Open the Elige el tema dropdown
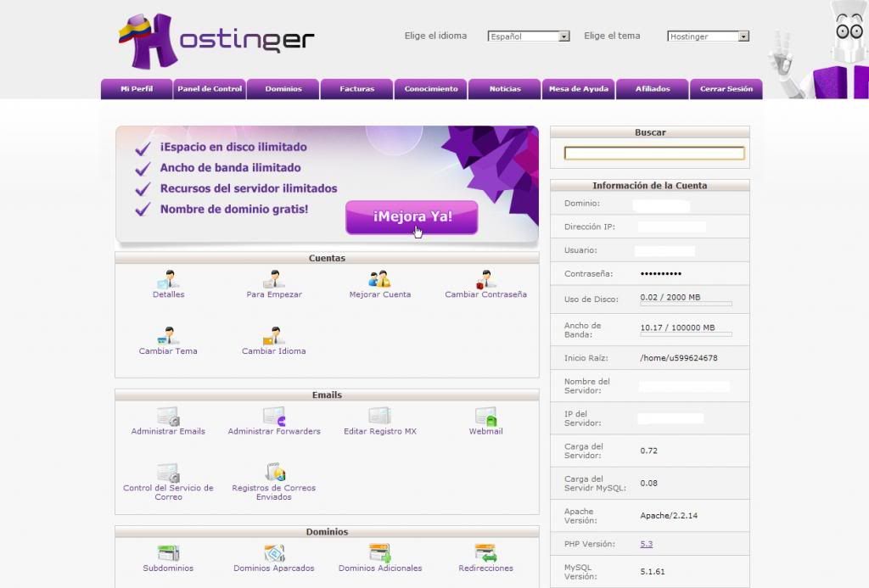Image resolution: width=869 pixels, height=588 pixels. (x=709, y=36)
